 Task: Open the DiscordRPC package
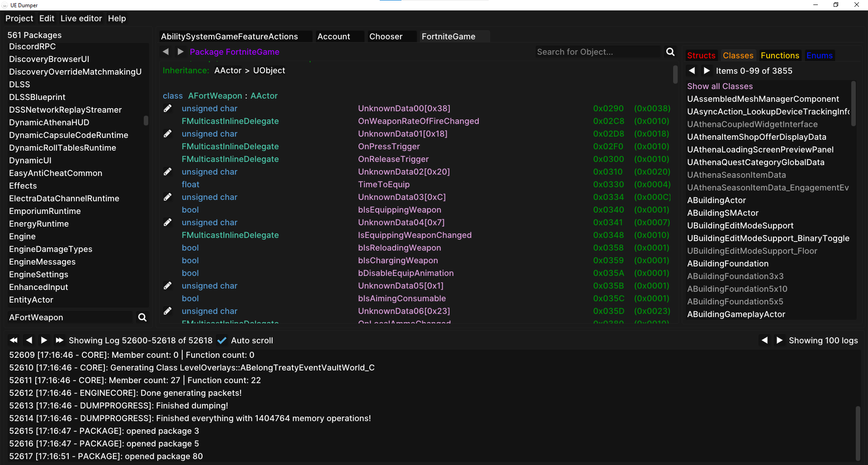point(33,47)
